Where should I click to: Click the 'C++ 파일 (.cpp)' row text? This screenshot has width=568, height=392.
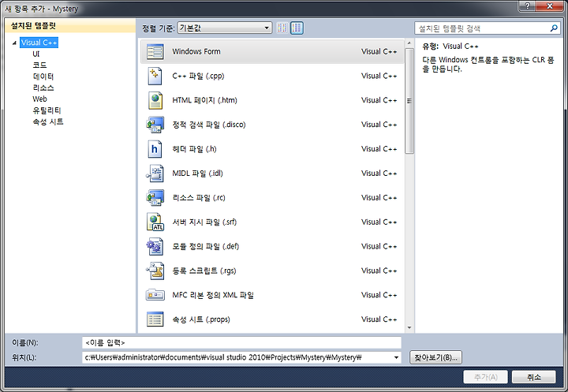(198, 76)
